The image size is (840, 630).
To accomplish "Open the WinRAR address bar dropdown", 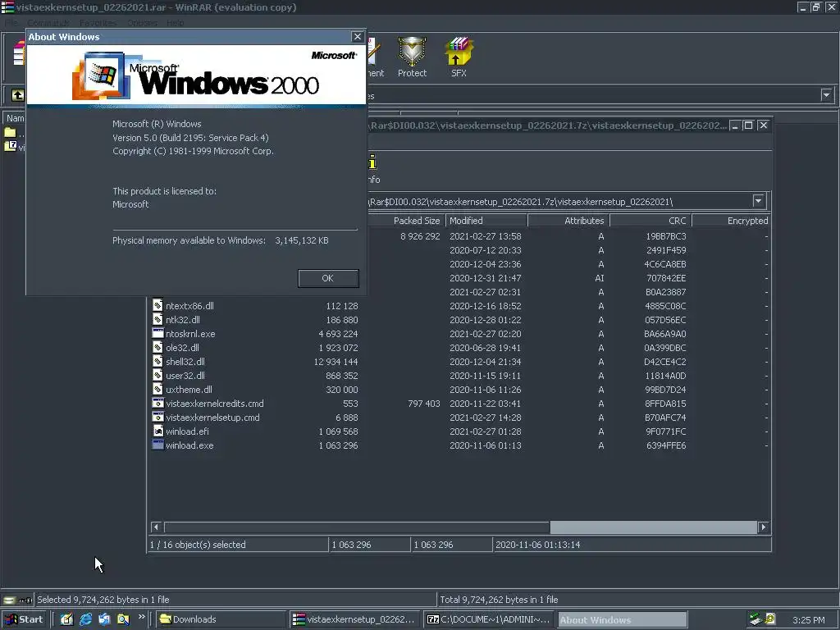I will (827, 95).
